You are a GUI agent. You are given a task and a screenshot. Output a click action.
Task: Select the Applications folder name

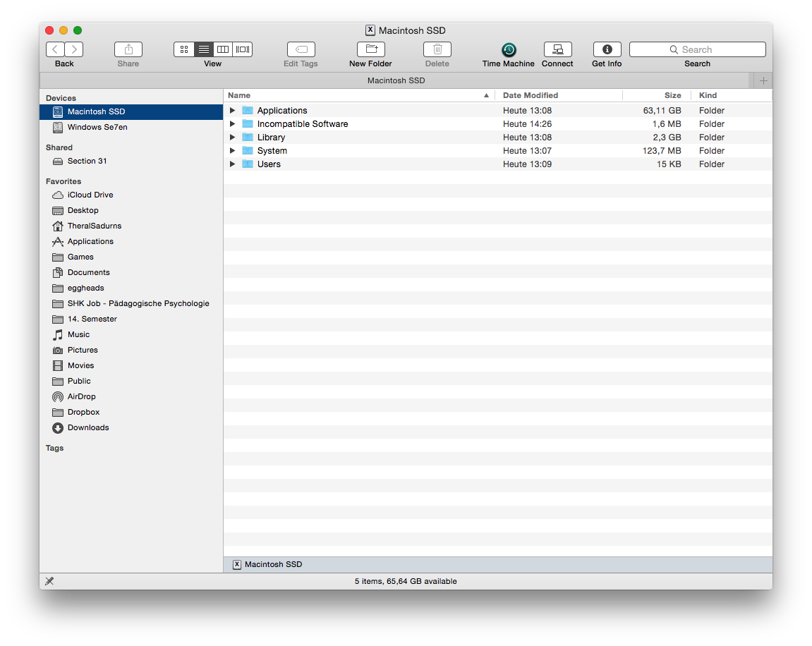click(x=282, y=111)
